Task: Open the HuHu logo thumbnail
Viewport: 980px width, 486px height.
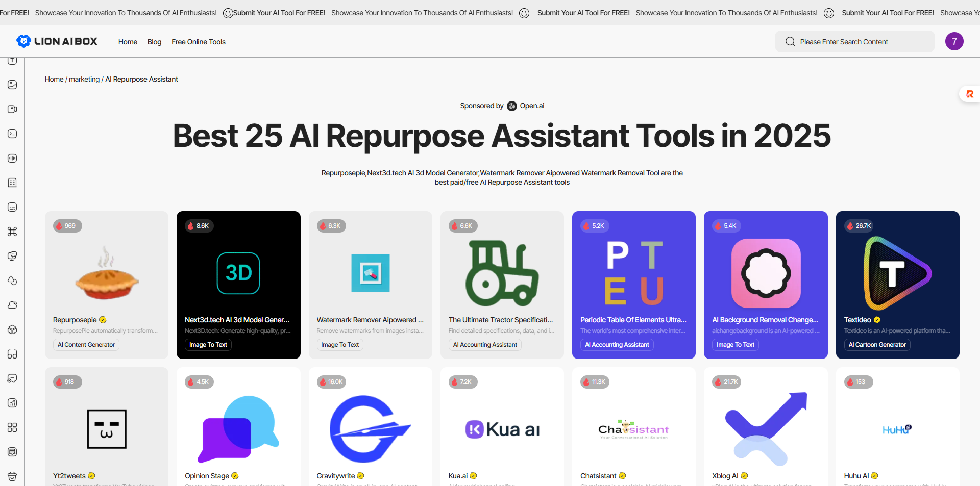Action: click(x=897, y=429)
